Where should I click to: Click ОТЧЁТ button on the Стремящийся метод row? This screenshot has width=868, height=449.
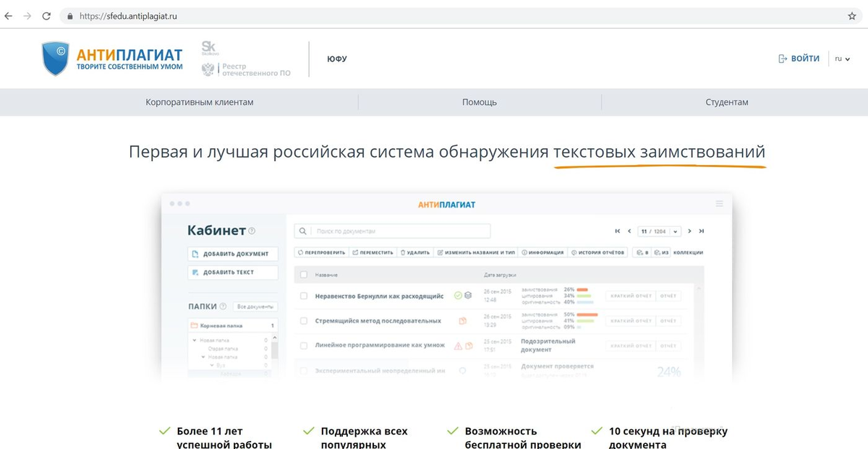pos(668,320)
